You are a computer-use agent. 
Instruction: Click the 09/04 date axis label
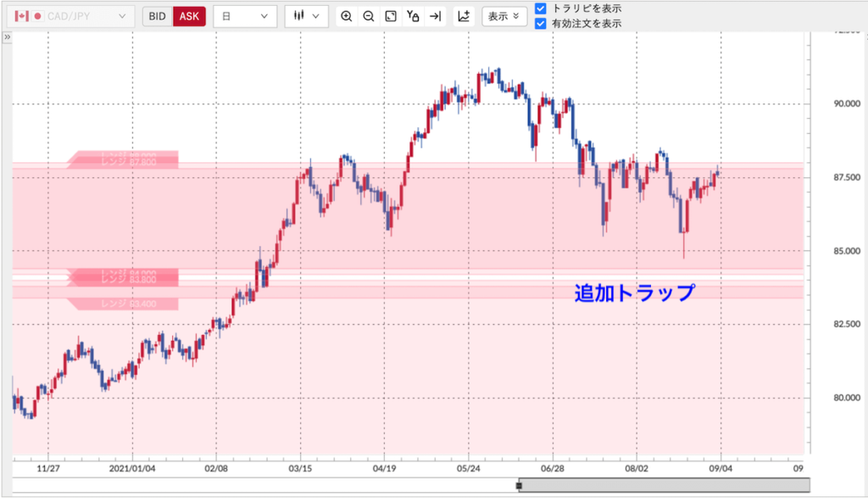tap(721, 469)
